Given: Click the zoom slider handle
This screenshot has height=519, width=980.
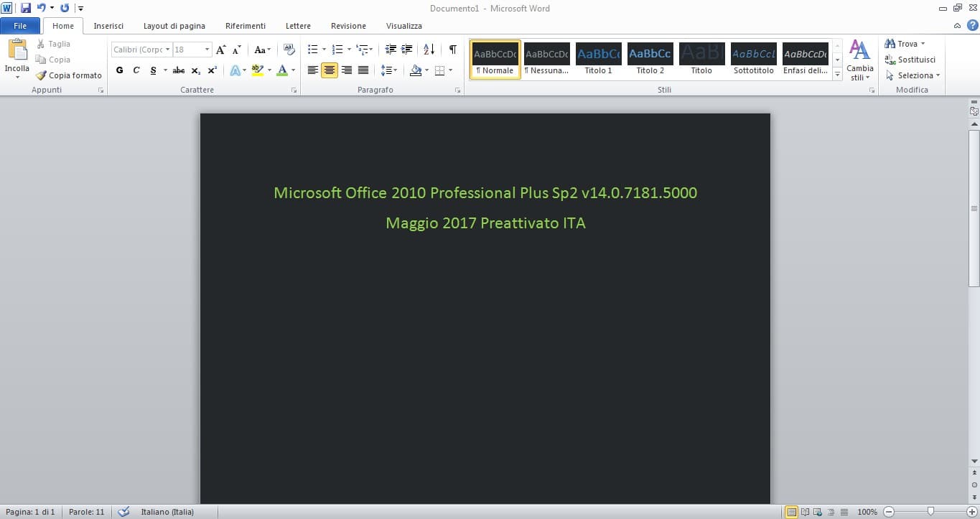Looking at the screenshot, I should click(x=930, y=512).
